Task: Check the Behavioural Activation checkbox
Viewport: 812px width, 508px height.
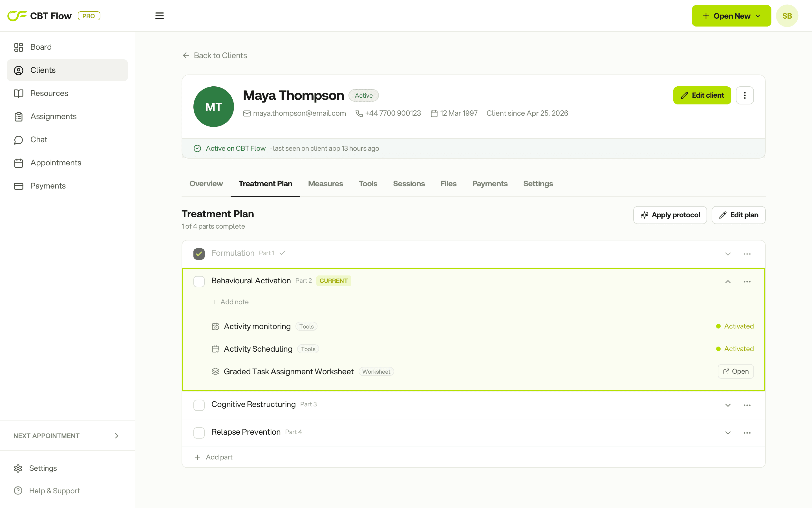Action: 199,282
